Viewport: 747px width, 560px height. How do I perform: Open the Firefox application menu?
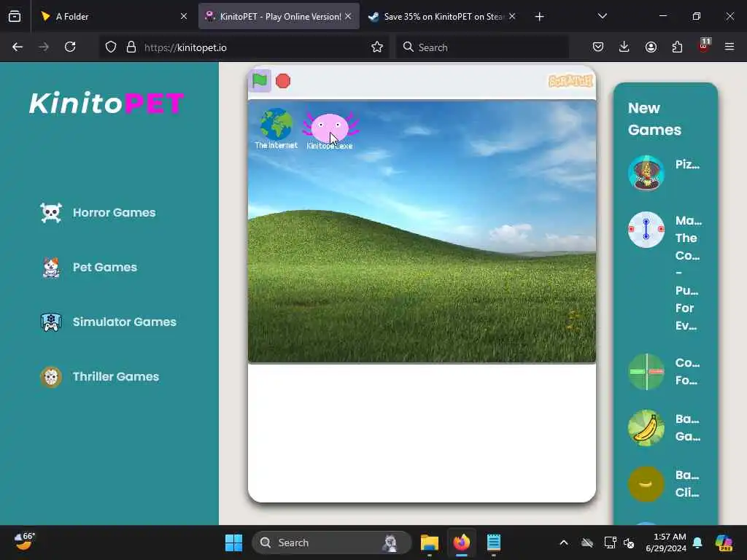coord(729,47)
